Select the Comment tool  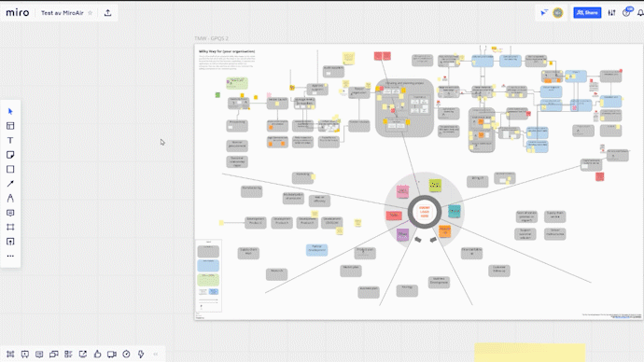click(x=10, y=213)
